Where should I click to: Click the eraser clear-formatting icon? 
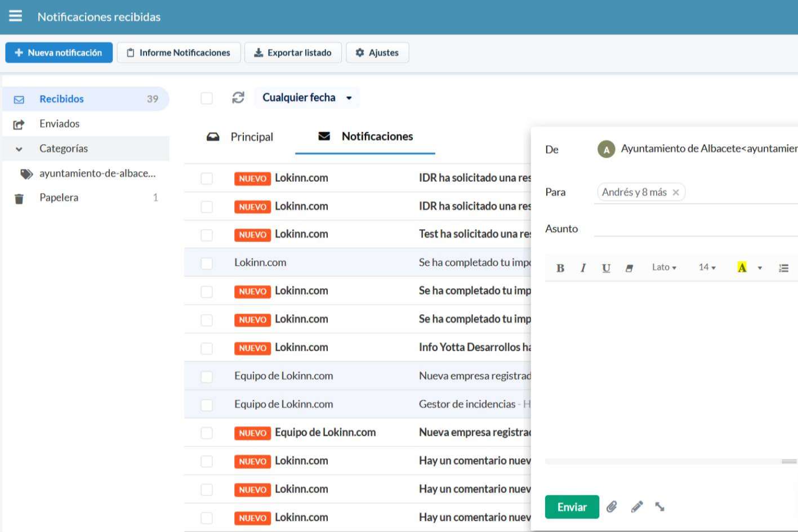point(629,268)
